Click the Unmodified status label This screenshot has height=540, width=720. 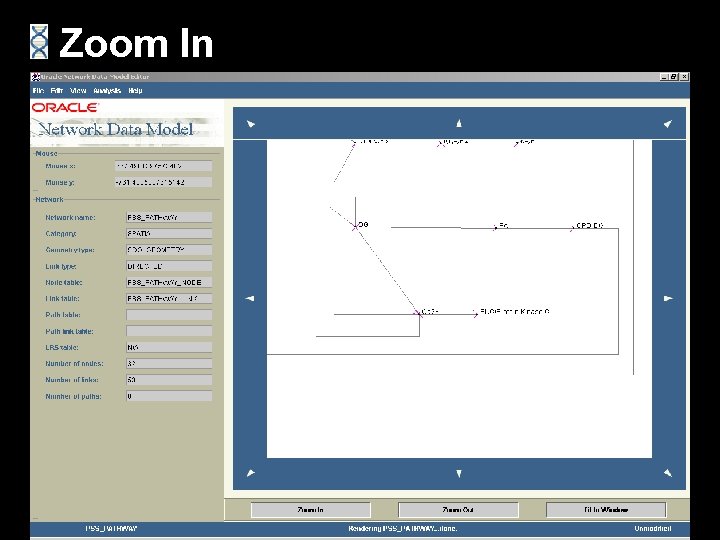coord(652,529)
